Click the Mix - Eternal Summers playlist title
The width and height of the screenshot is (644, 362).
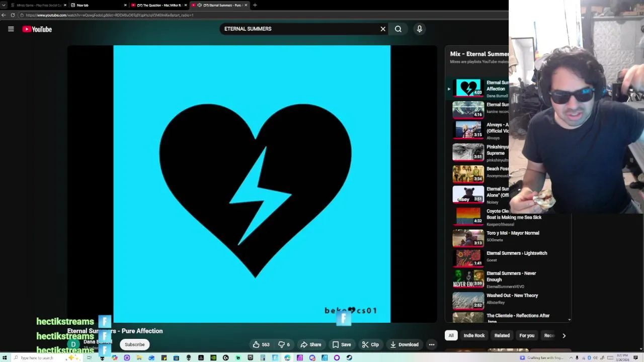(479, 54)
